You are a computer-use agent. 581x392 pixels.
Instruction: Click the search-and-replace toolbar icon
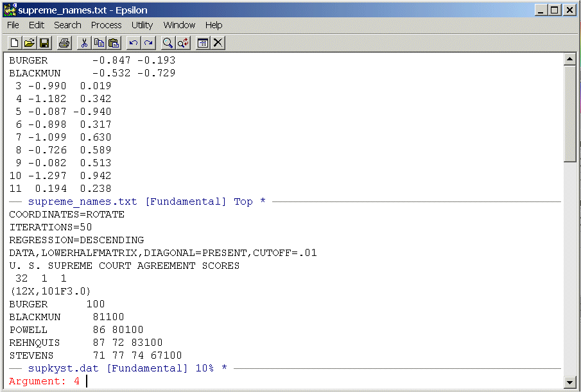point(183,43)
